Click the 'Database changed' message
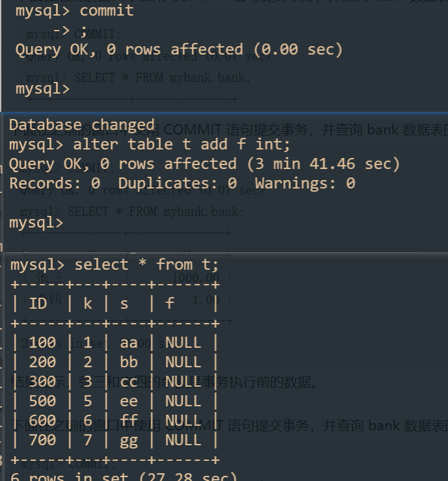The height and width of the screenshot is (481, 448). (81, 125)
